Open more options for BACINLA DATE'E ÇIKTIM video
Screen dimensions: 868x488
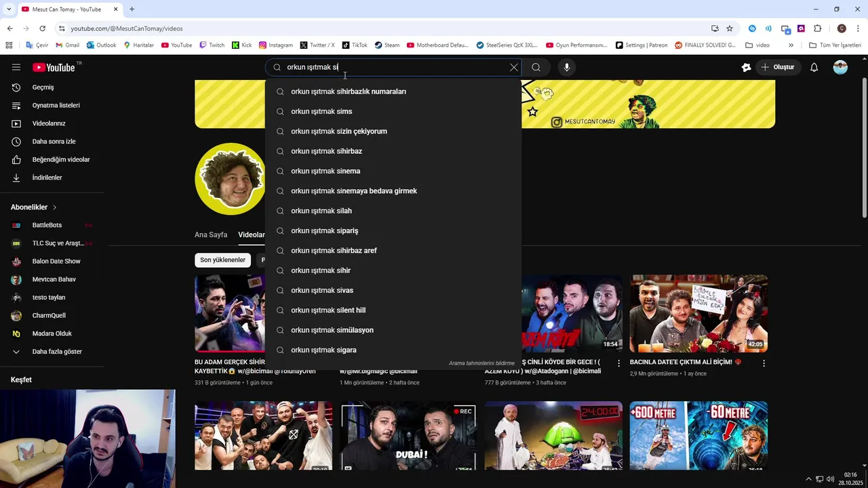pos(764,363)
